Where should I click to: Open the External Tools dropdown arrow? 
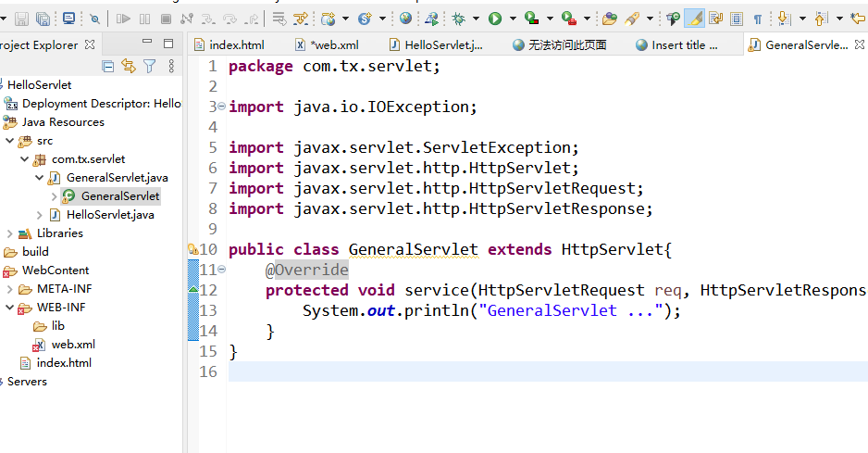[587, 19]
